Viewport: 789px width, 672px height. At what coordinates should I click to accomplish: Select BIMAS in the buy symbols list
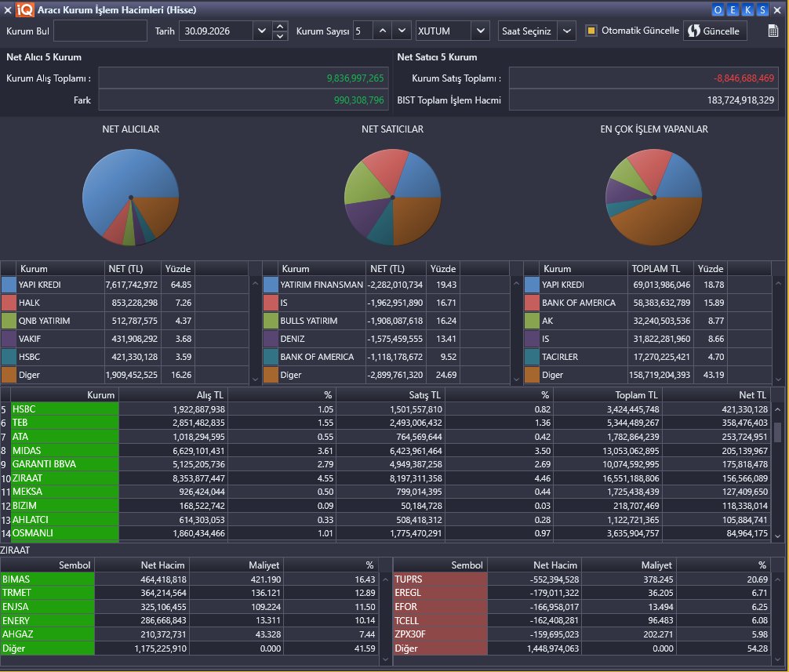point(189,579)
